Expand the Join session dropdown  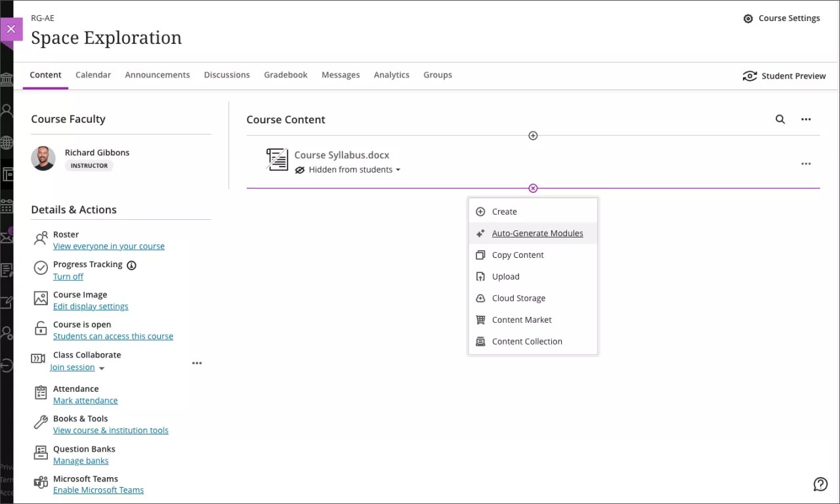(x=100, y=367)
